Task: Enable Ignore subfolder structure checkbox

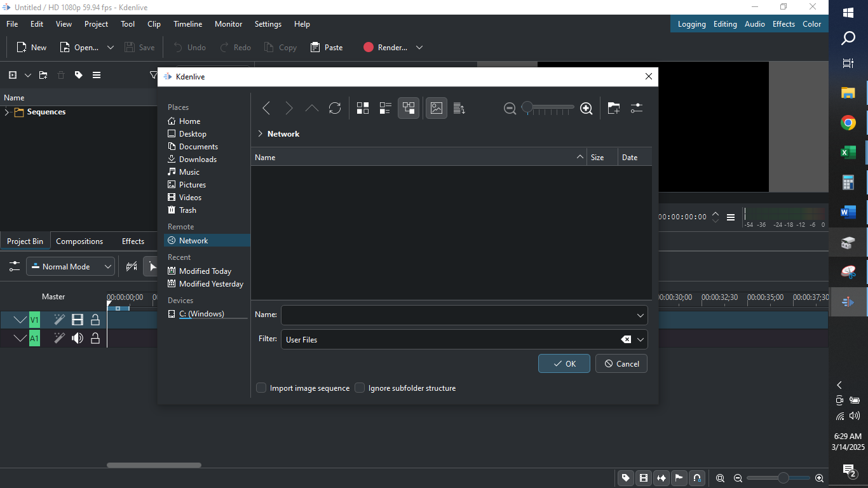Action: (x=360, y=388)
